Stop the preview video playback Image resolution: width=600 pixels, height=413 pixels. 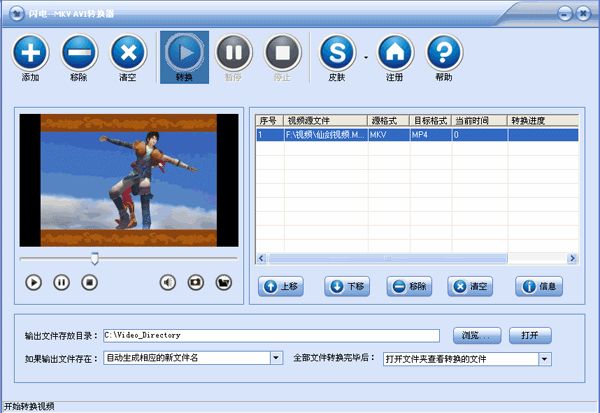(x=89, y=283)
